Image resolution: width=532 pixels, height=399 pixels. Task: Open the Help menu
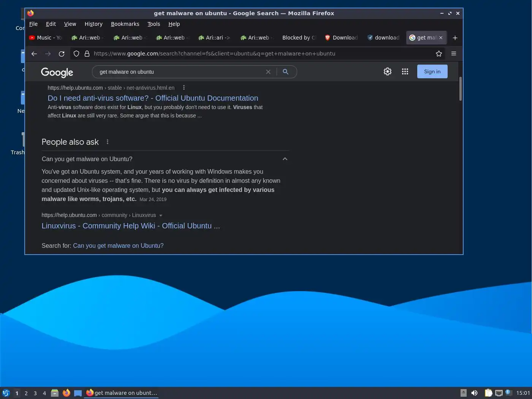click(x=174, y=24)
